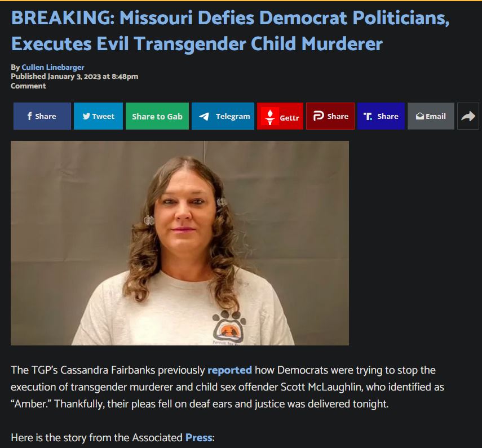Click the Facebook Share button label
This screenshot has height=448, width=482.
point(46,116)
